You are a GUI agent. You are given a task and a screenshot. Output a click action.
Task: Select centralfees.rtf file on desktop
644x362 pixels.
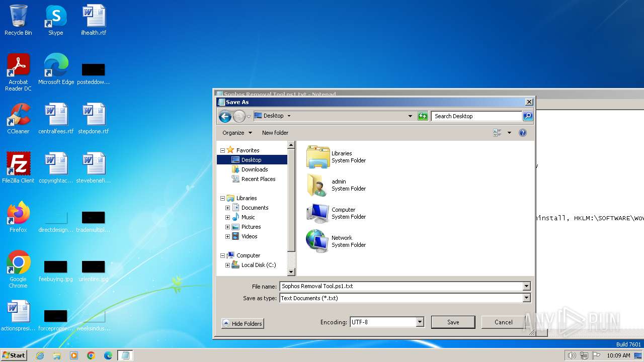tap(56, 119)
